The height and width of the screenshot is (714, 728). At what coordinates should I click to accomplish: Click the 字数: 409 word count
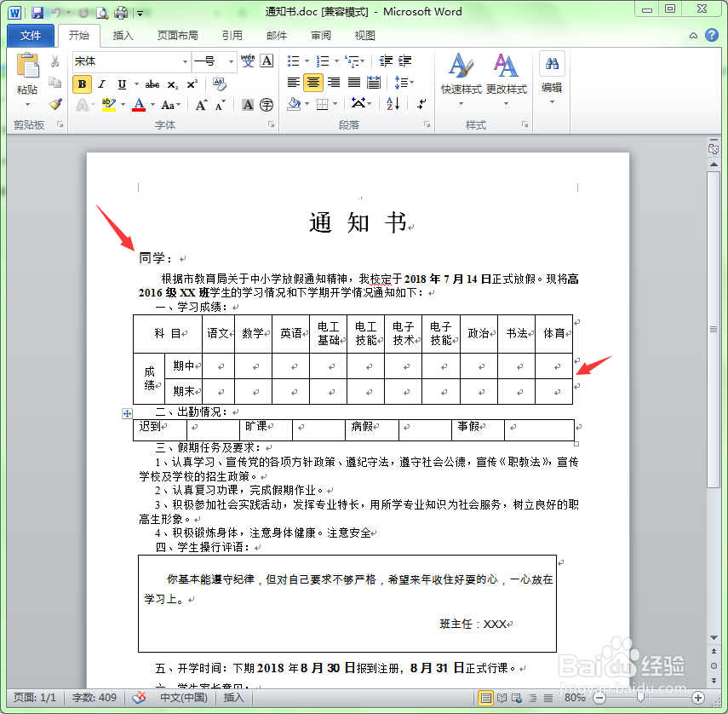(95, 697)
